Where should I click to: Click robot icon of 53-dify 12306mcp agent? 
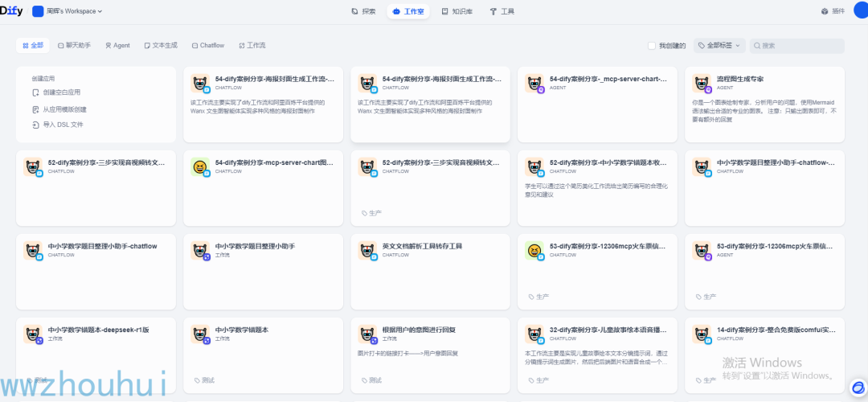pyautogui.click(x=702, y=250)
